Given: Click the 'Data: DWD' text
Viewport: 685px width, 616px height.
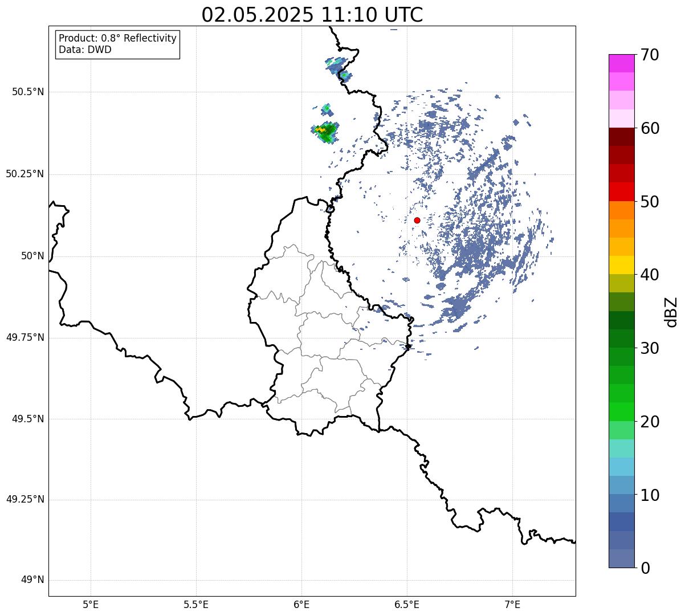Looking at the screenshot, I should pos(85,50).
